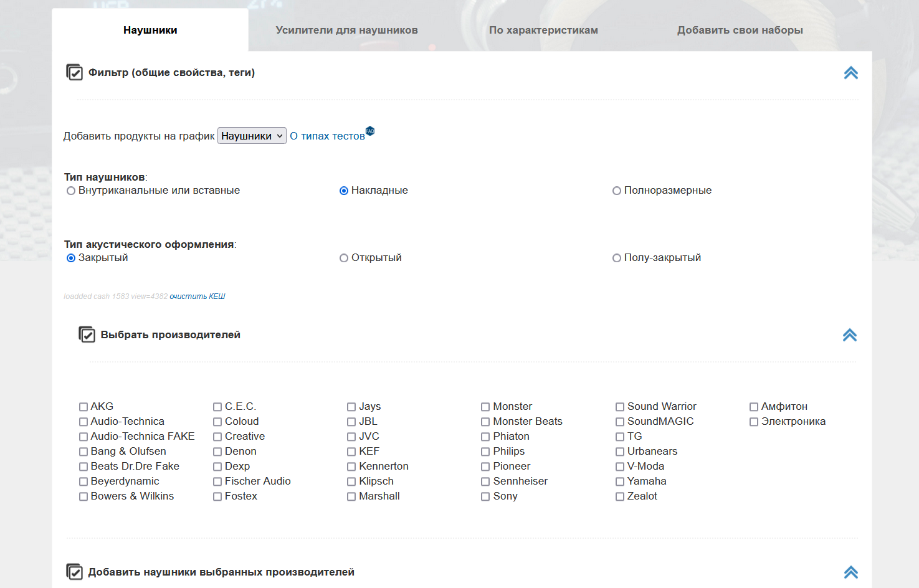This screenshot has width=919, height=588.
Task: Collapse the Выбрать производителей section chevron
Action: pyautogui.click(x=849, y=335)
